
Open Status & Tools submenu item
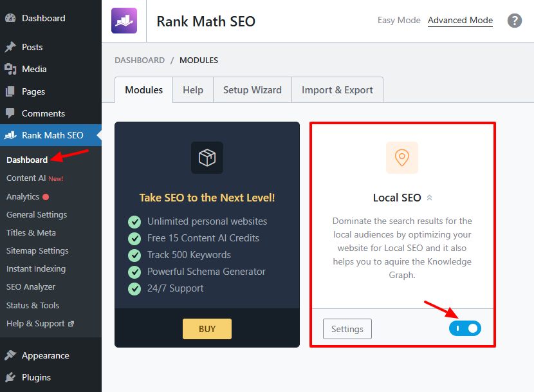pos(33,305)
